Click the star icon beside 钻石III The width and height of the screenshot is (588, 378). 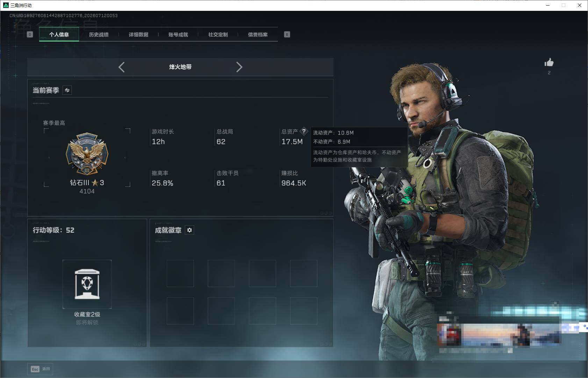(95, 183)
